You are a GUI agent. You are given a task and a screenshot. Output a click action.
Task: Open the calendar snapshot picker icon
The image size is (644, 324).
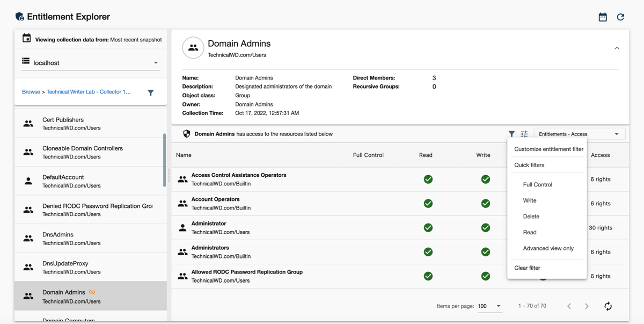point(603,17)
